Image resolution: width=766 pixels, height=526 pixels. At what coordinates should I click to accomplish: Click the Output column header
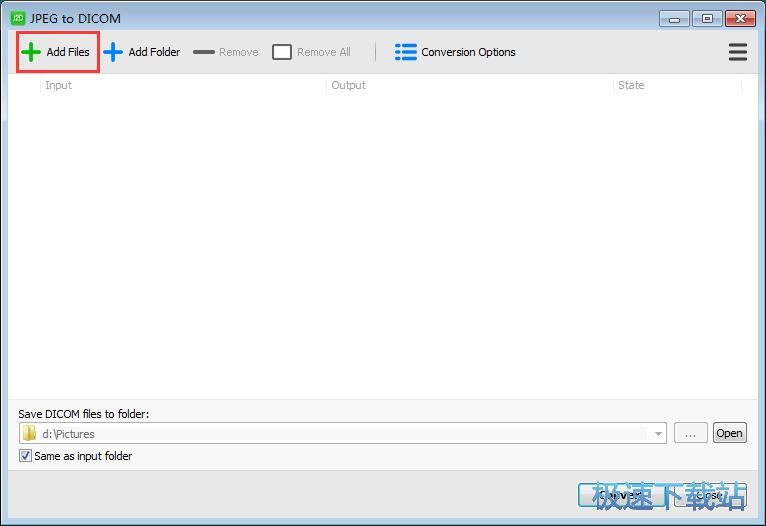(x=469, y=85)
